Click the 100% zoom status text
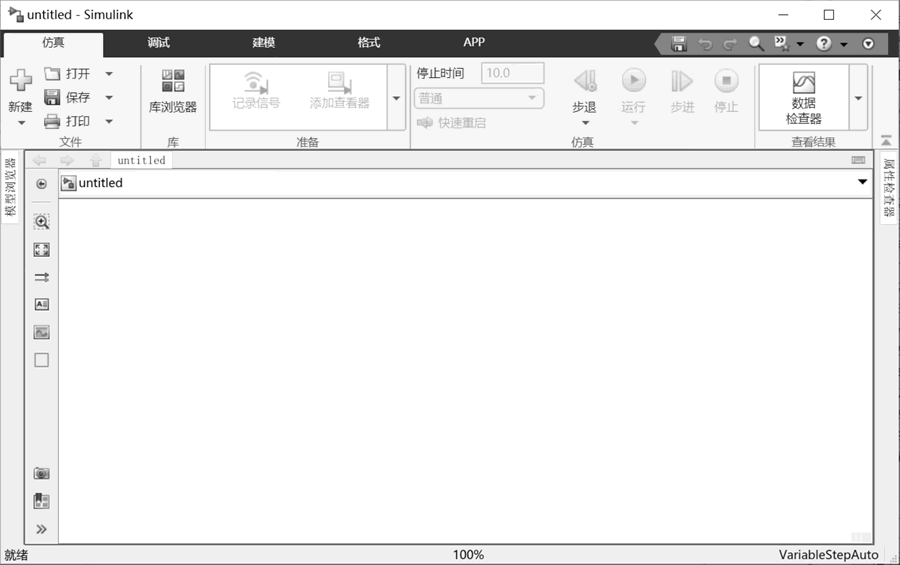 point(468,555)
